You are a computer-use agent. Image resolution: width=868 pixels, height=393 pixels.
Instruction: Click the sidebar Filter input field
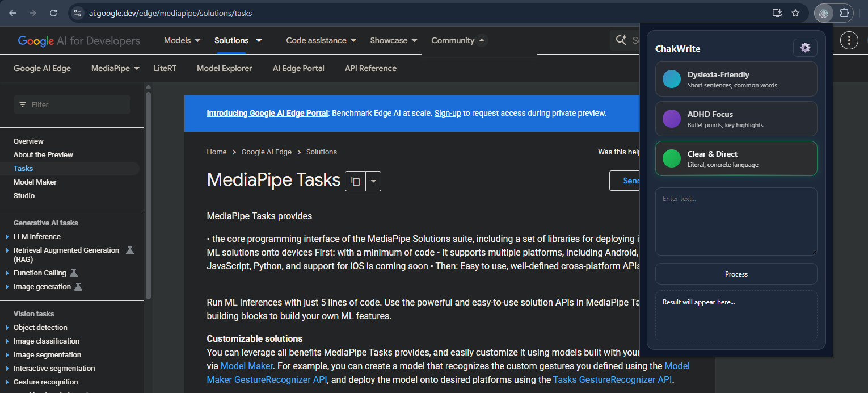(x=72, y=104)
